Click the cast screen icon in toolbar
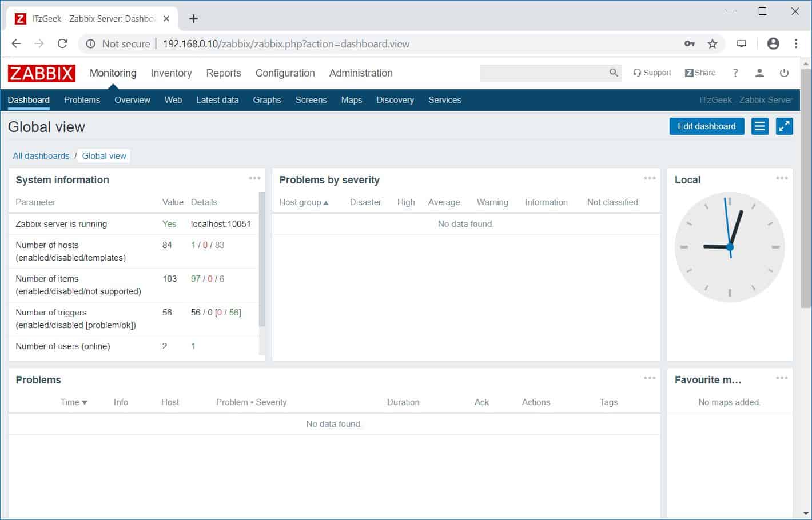Viewport: 812px width, 520px height. tap(742, 43)
